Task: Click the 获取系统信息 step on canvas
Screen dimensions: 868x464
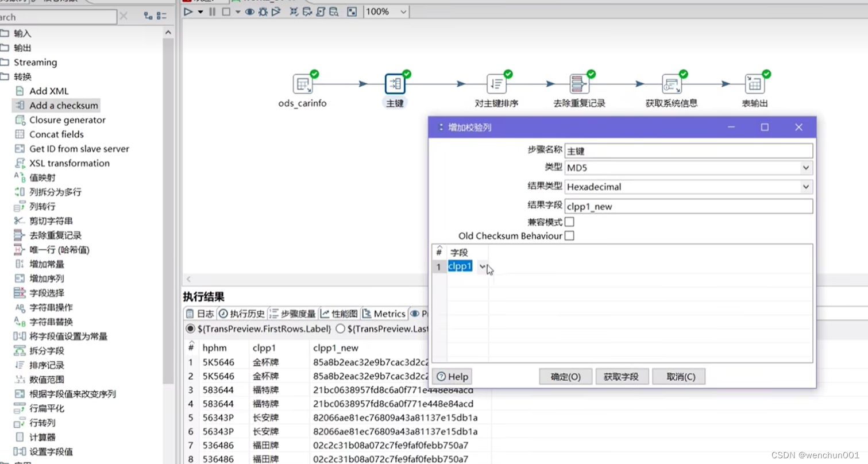Action: coord(671,84)
